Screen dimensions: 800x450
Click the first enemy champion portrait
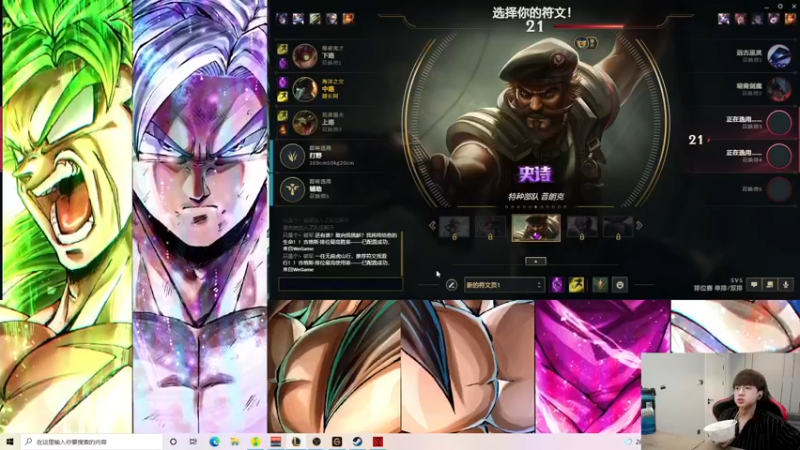coord(779,56)
